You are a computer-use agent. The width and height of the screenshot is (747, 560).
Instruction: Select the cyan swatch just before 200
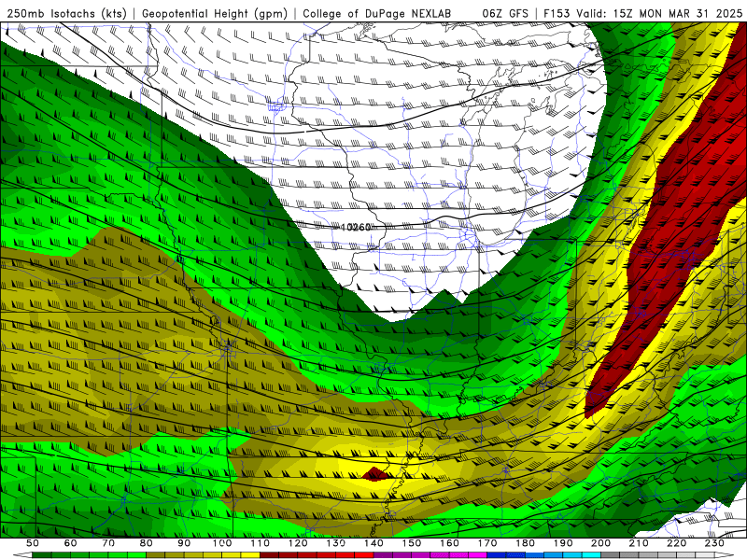coord(592,555)
